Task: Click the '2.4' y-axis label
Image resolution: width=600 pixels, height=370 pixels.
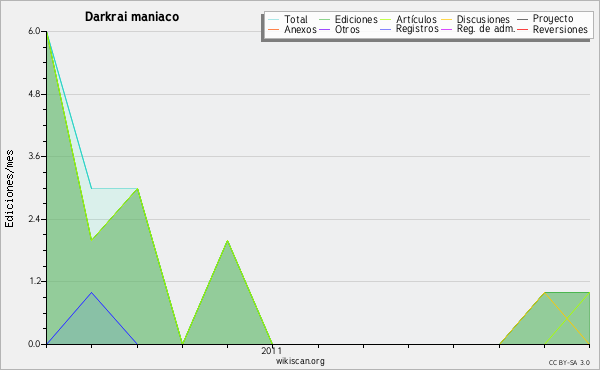Action: coord(34,219)
